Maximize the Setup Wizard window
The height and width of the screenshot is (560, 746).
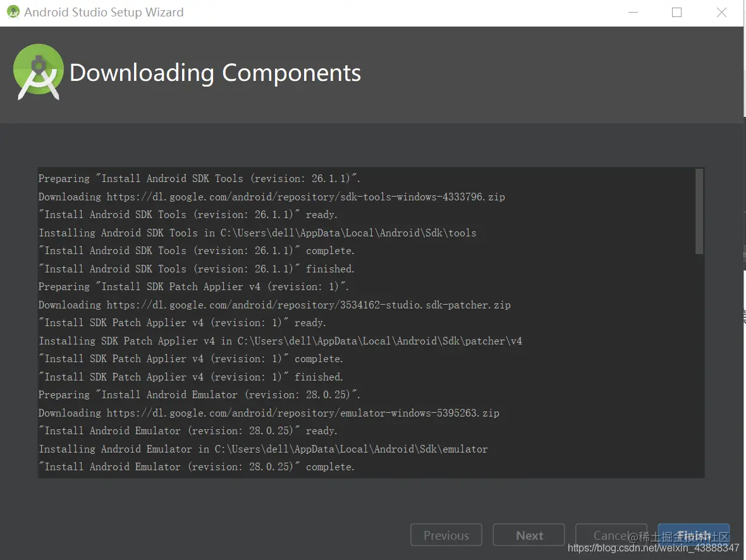(676, 12)
